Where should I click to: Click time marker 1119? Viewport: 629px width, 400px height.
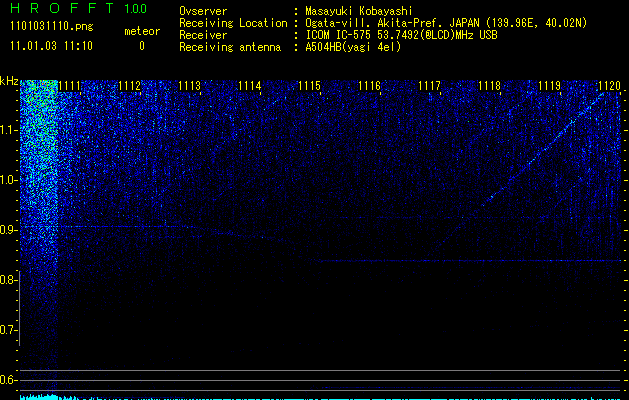pyautogui.click(x=549, y=86)
